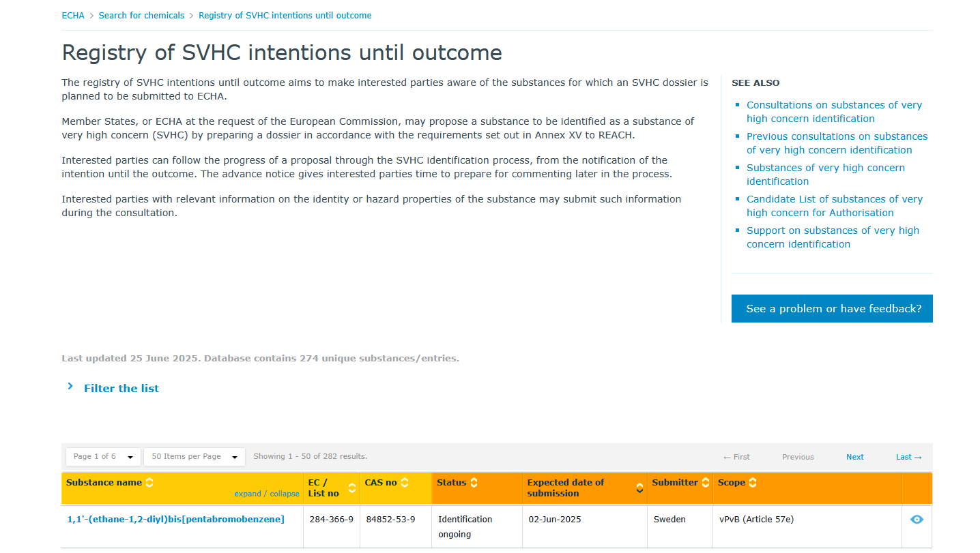Jump to Last page of results
Image resolution: width=980 pixels, height=553 pixels.
[x=909, y=457]
